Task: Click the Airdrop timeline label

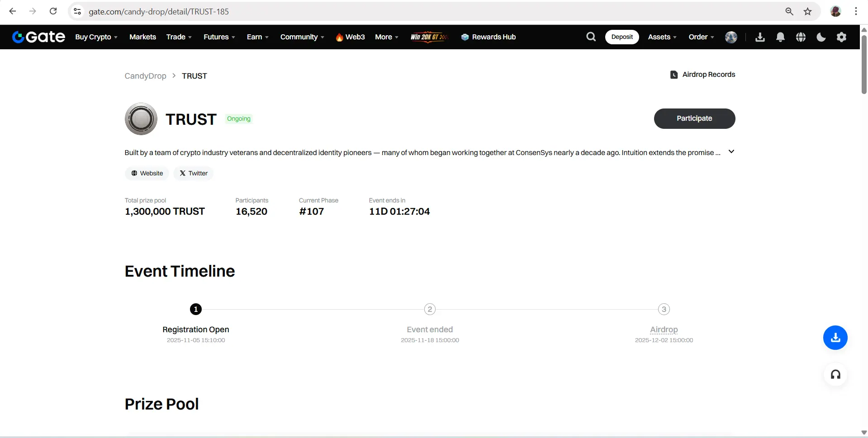Action: (x=664, y=330)
